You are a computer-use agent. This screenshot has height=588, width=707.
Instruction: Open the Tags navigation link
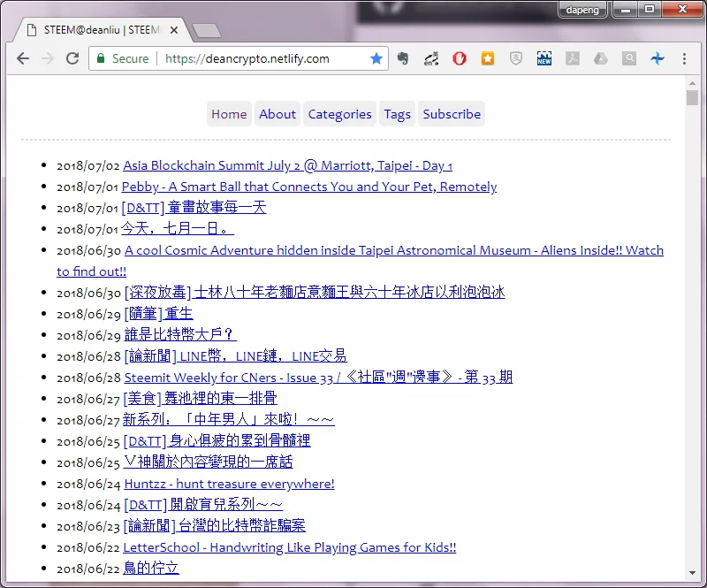[x=397, y=114]
